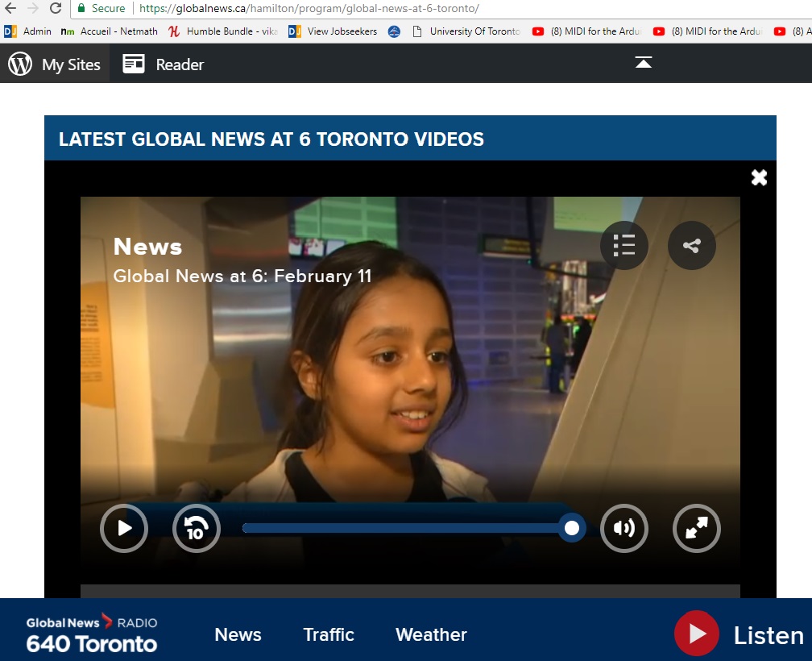Click the browser back arrow
This screenshot has height=661, width=812.
(10, 8)
